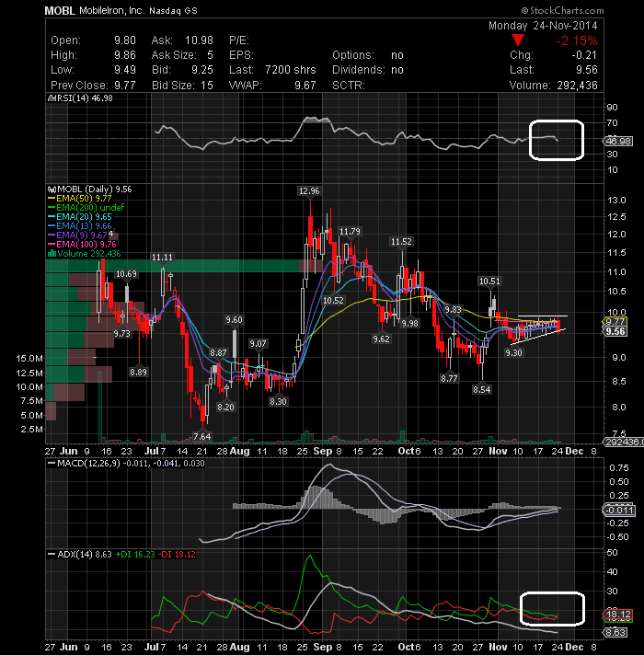The width and height of the screenshot is (644, 655).
Task: Click the Nasdaq GS exchange label
Action: [173, 11]
